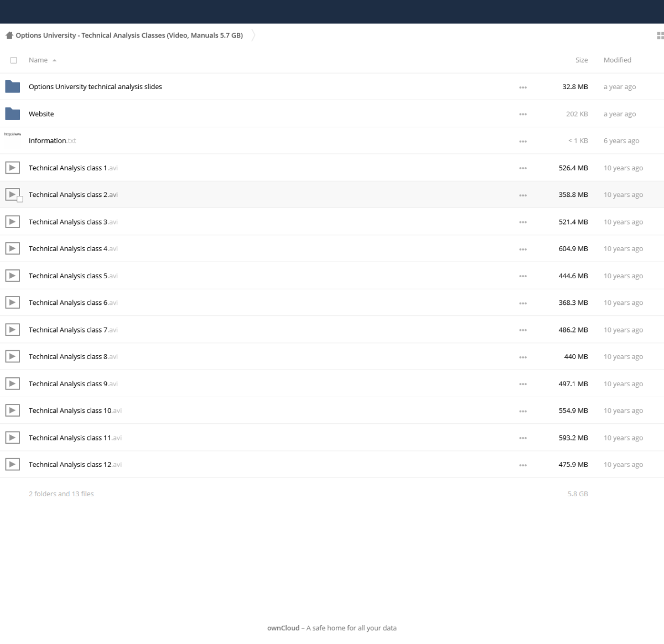Image resolution: width=664 pixels, height=644 pixels.
Task: Open Technical Analysis class 12.avi file name
Action: (75, 464)
